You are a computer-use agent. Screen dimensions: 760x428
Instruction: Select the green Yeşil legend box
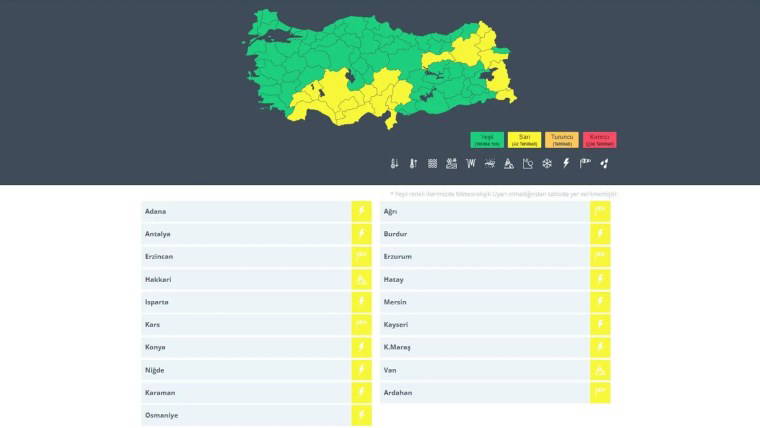tap(487, 140)
